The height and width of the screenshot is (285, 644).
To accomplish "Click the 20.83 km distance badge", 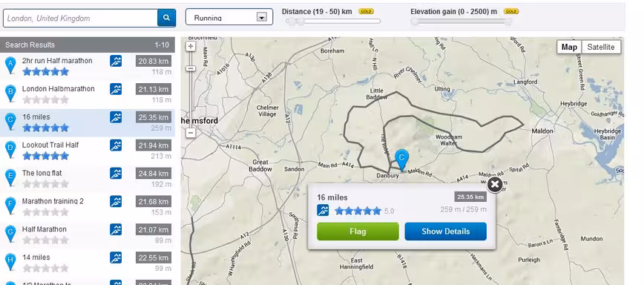I will (153, 61).
